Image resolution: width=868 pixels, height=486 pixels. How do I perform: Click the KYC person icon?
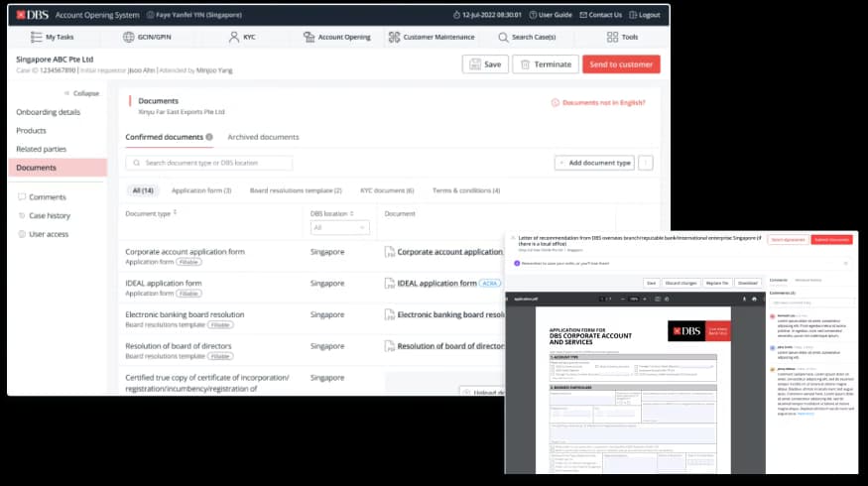[233, 37]
